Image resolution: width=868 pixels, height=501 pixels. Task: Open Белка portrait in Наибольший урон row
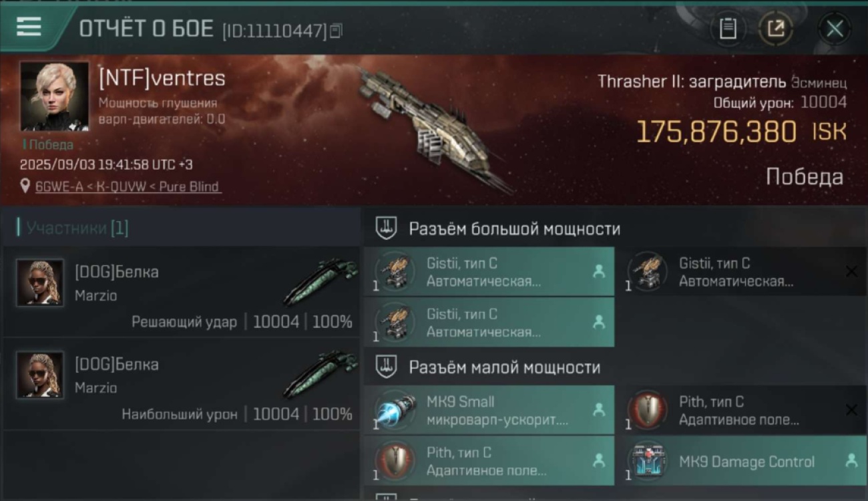[x=39, y=375]
